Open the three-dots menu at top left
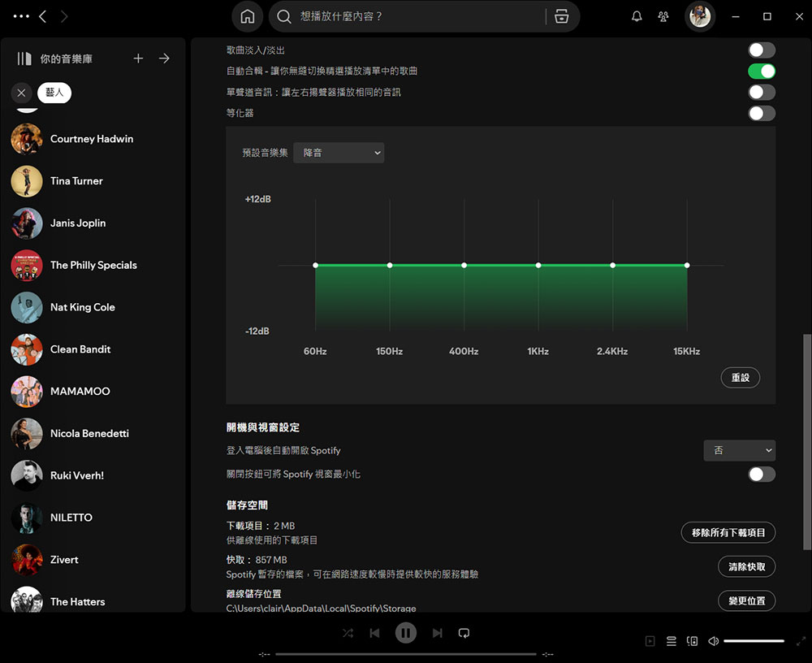Screen dimensions: 812x663 point(21,16)
